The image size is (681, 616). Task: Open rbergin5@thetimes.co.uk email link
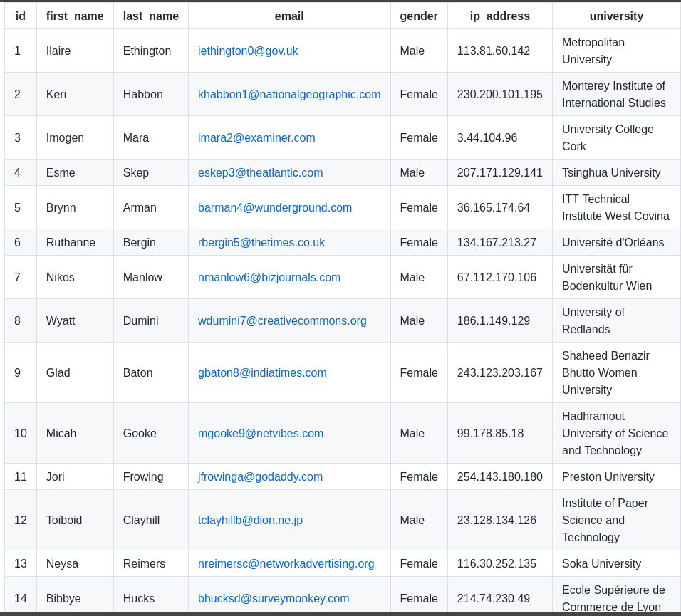[261, 242]
